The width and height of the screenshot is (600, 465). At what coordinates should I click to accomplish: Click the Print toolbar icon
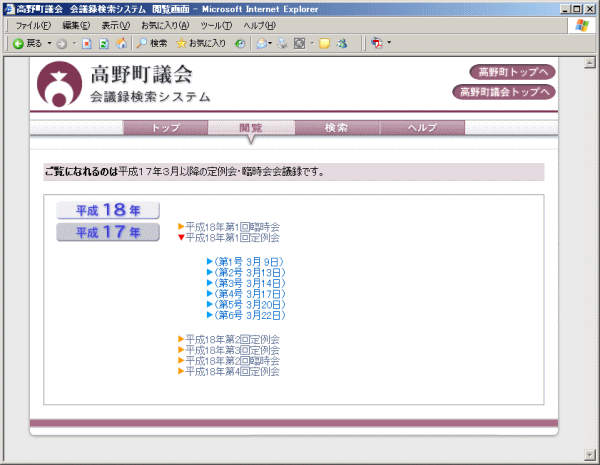pyautogui.click(x=282, y=44)
